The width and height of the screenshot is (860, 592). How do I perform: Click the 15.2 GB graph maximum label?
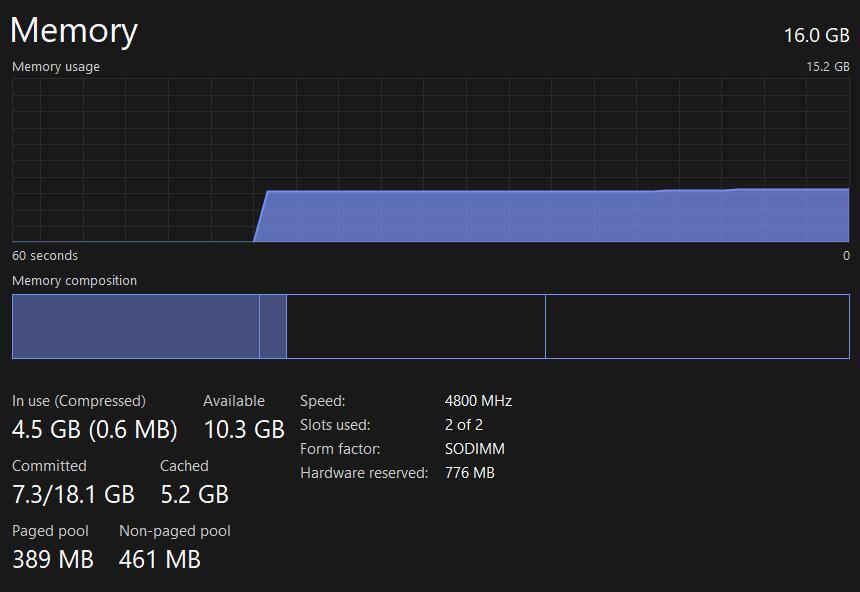828,67
